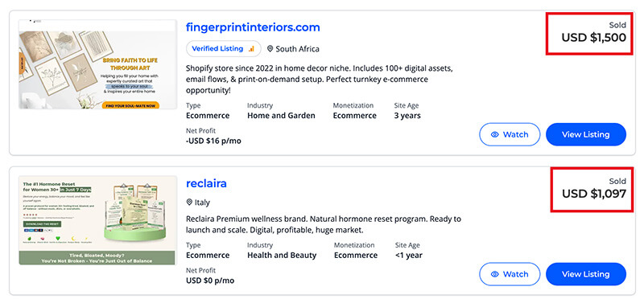Image resolution: width=644 pixels, height=303 pixels.
Task: Click the USD $0 p/mo net profit
Action: 210,280
